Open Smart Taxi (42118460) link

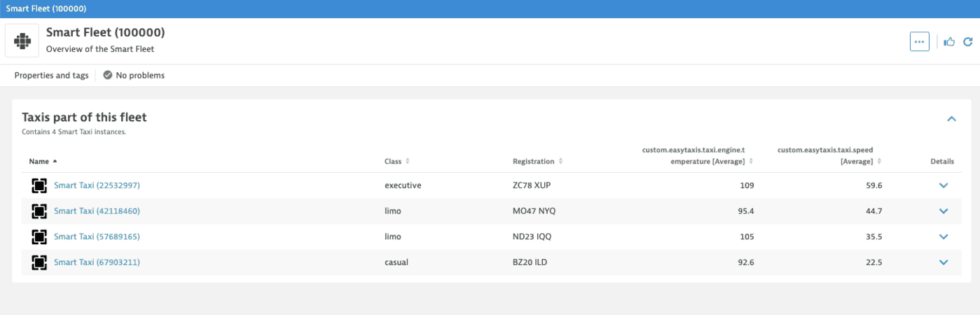[97, 210]
